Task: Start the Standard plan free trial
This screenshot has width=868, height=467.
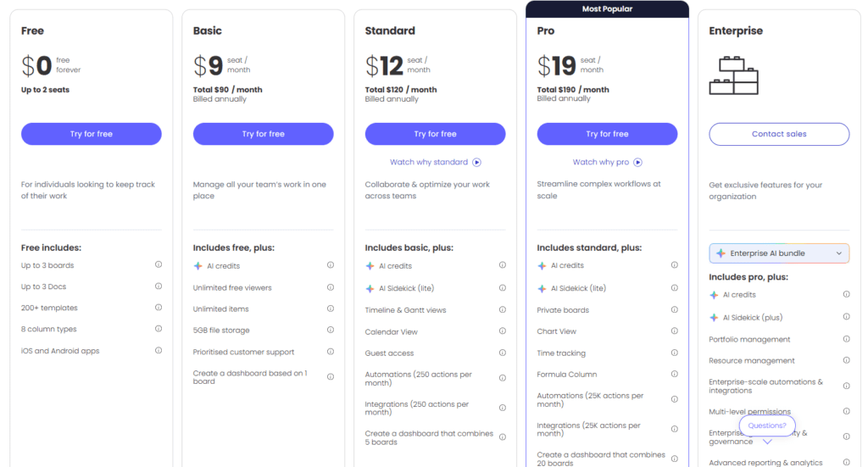Action: [x=436, y=134]
